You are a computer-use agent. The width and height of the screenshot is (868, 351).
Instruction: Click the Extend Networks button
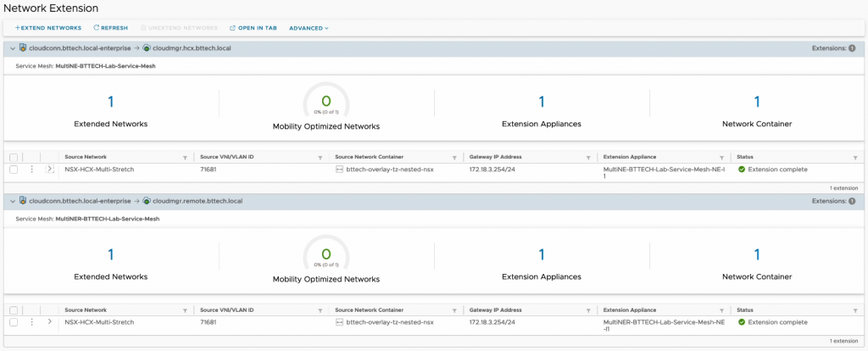pyautogui.click(x=47, y=28)
